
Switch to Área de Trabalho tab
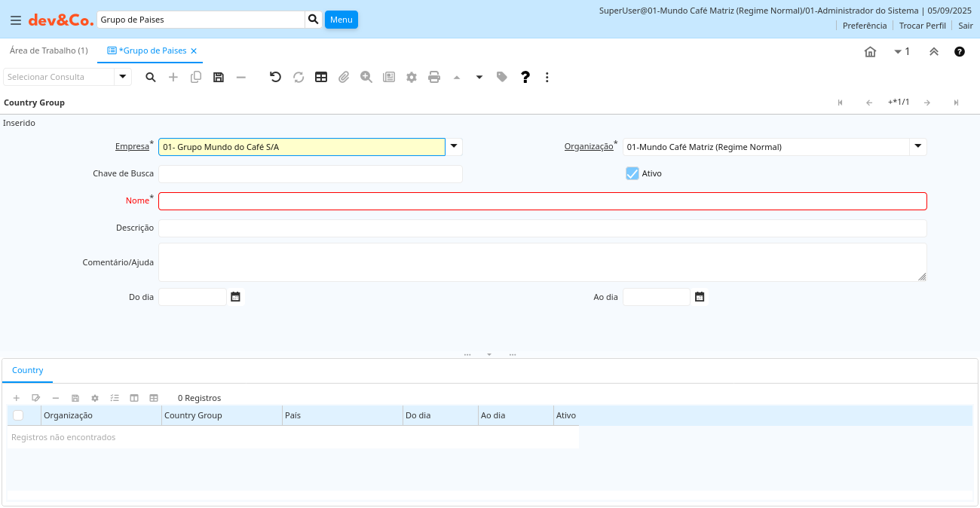tap(48, 50)
